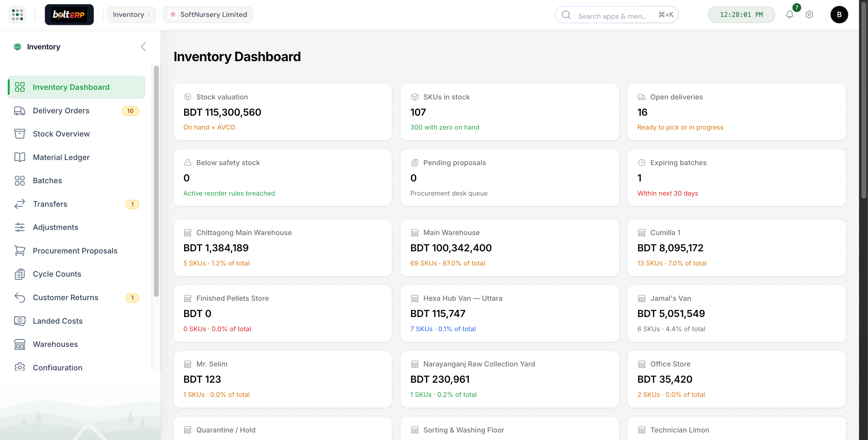Click the Delivery Orders truck icon

(20, 111)
